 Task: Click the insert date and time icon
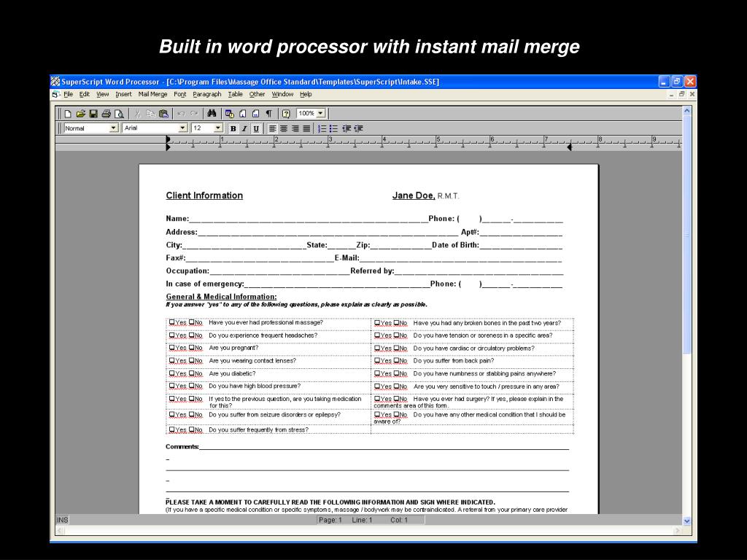tap(230, 114)
